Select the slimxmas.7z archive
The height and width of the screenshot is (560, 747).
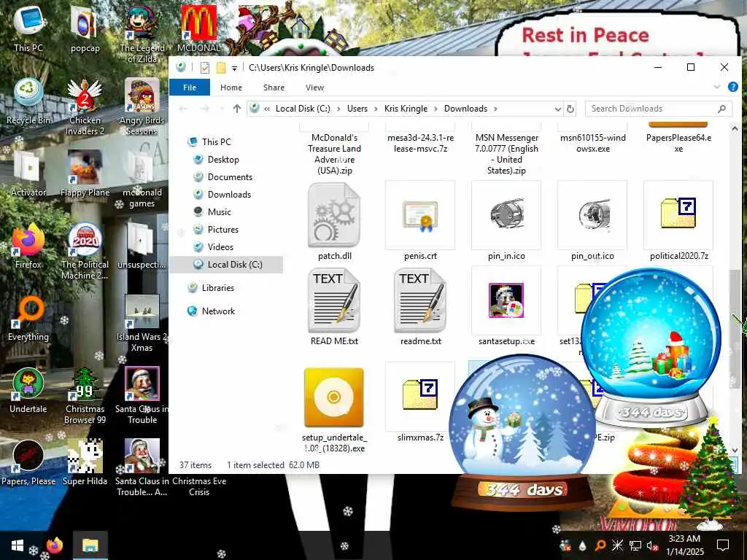point(420,402)
